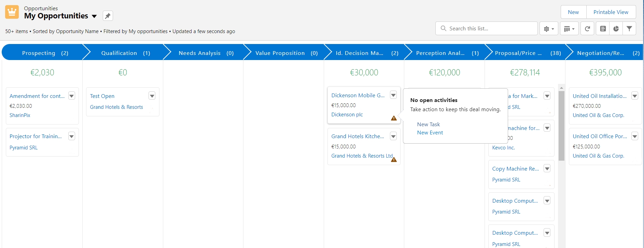Screen dimensions: 644x248
Task: Open Kanban settings icon
Action: 603,29
